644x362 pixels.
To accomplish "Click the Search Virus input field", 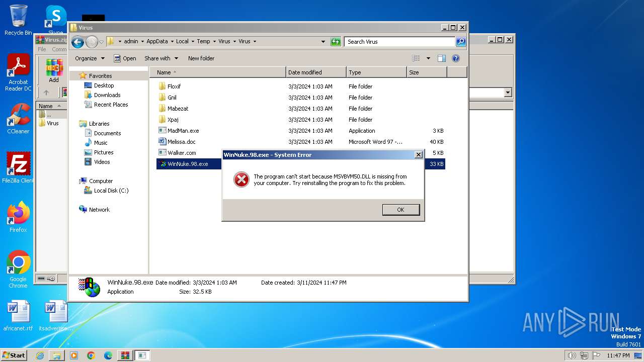I will tap(400, 42).
